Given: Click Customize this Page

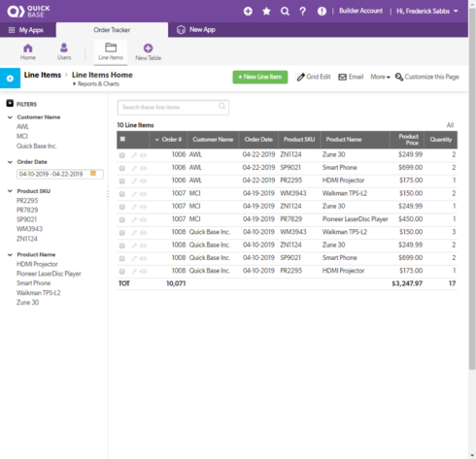Looking at the screenshot, I should [x=427, y=77].
